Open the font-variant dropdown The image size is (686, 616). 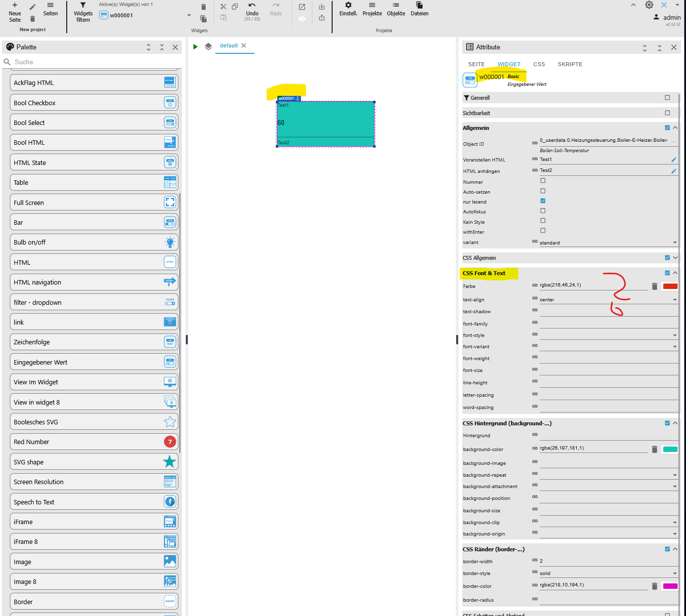(x=608, y=346)
